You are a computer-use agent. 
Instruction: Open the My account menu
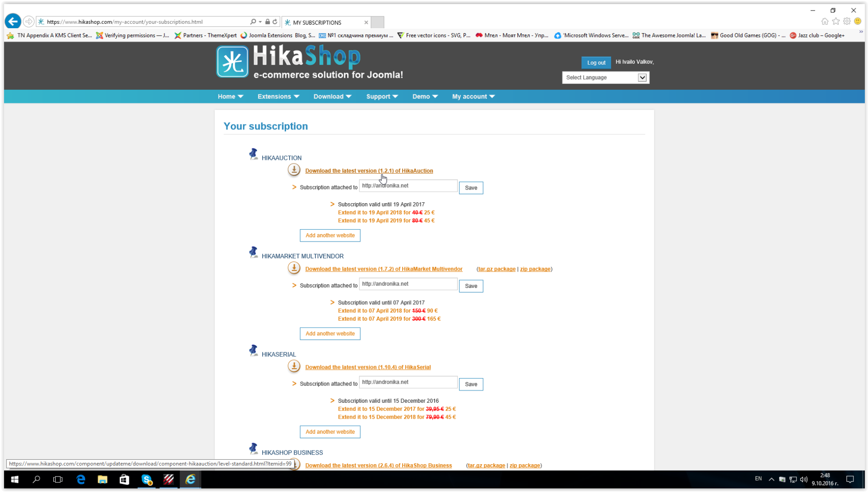pyautogui.click(x=473, y=97)
